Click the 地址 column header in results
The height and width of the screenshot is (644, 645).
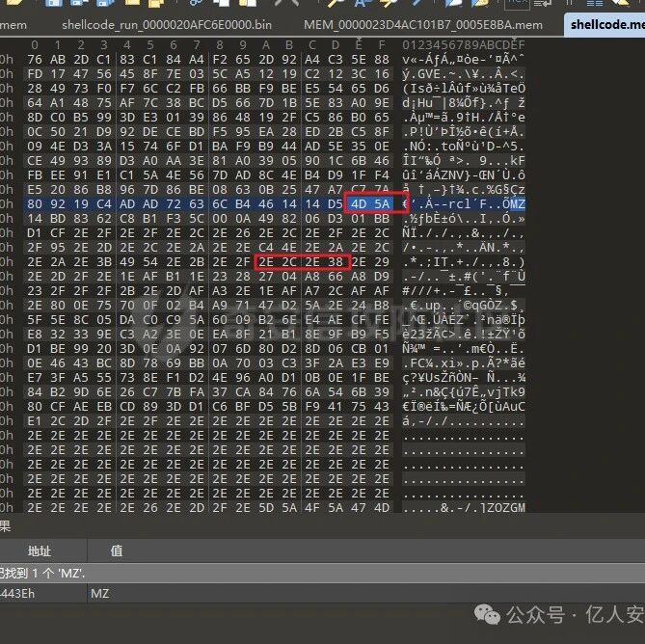40,550
